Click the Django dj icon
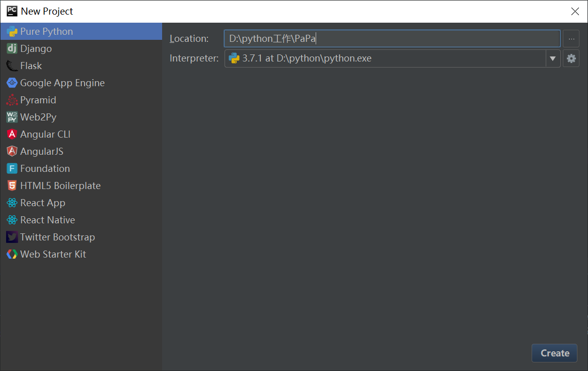588x371 pixels. (12, 48)
